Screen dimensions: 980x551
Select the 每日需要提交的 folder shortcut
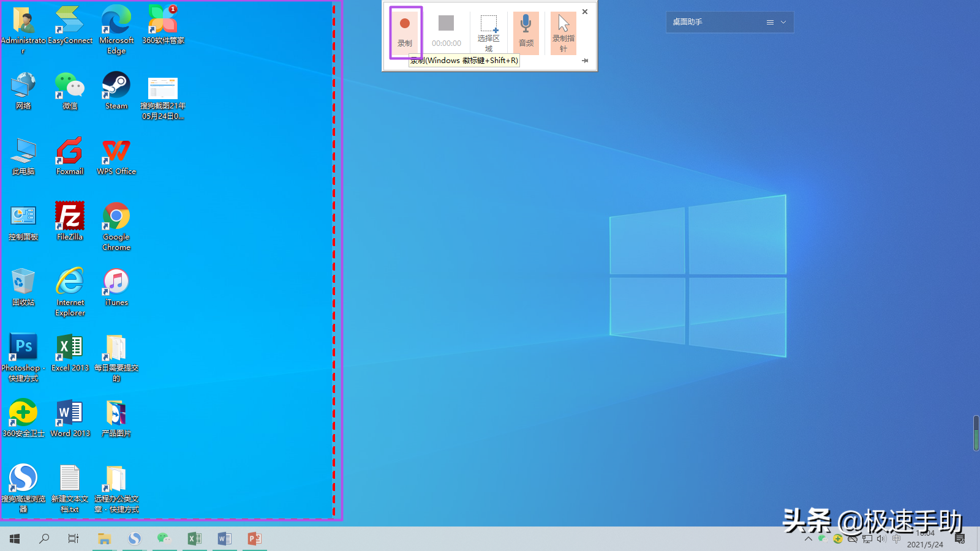[116, 357]
